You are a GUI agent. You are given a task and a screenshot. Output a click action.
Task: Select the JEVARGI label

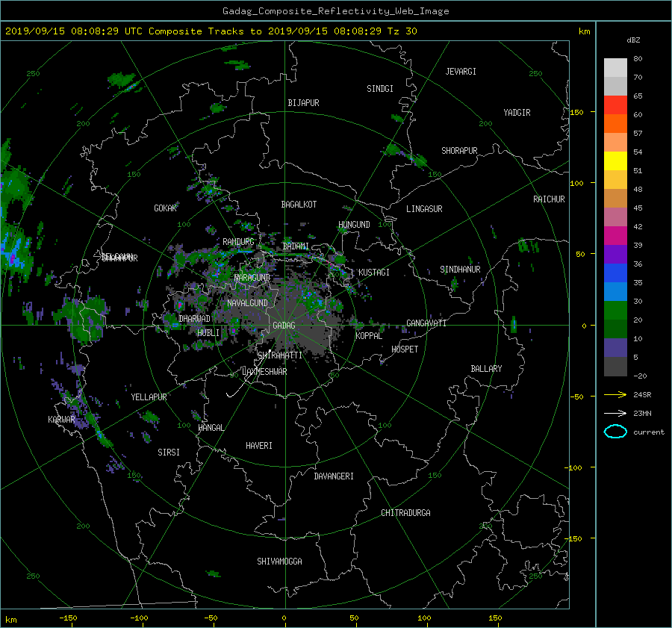(461, 72)
